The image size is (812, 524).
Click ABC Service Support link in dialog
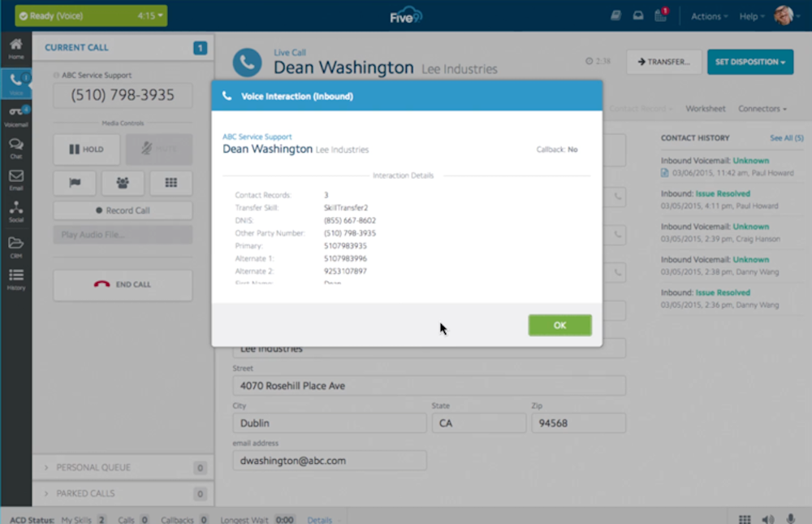257,136
